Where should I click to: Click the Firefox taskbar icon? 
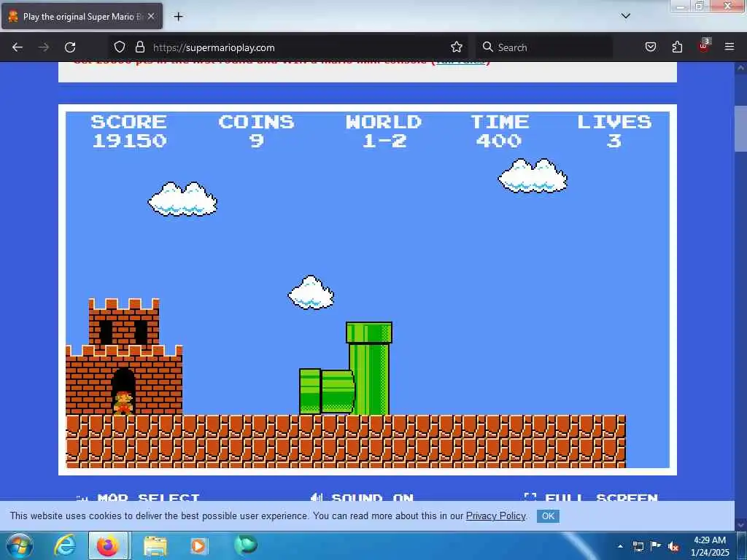(108, 545)
